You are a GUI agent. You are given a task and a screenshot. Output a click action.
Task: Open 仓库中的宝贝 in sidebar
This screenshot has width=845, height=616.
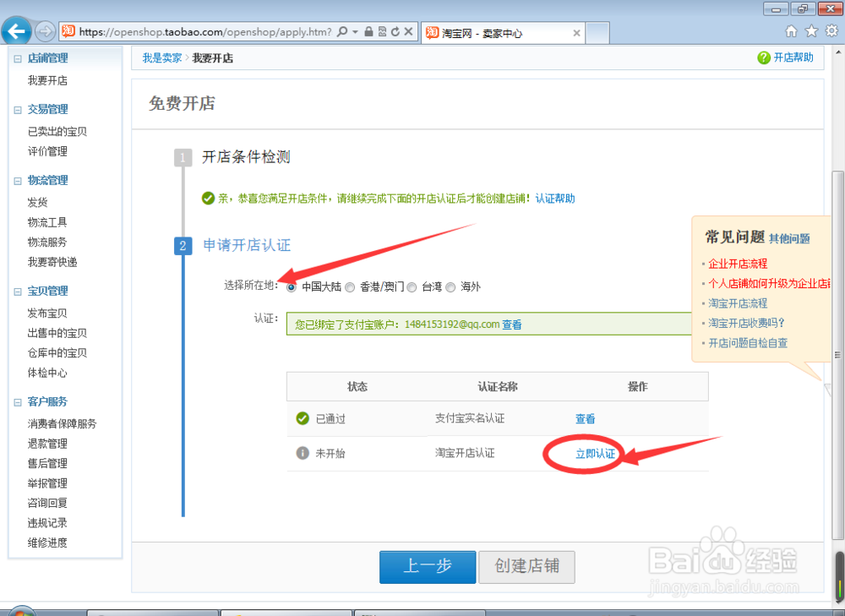tap(57, 353)
